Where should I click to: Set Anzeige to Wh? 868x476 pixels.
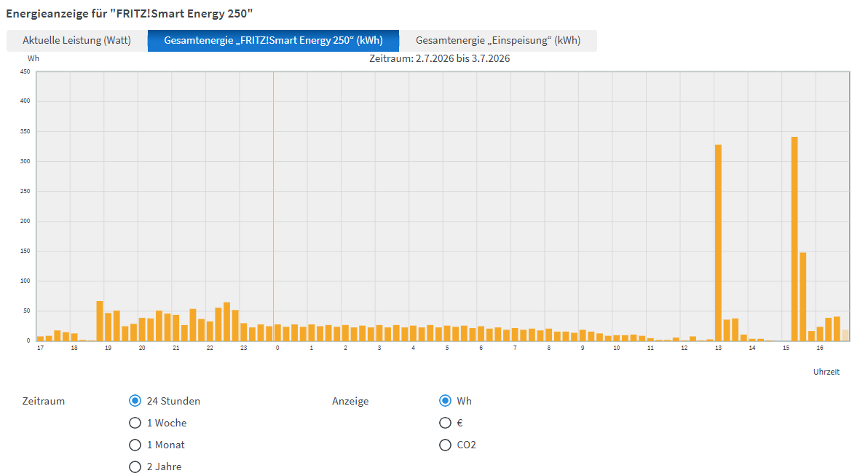click(x=445, y=401)
